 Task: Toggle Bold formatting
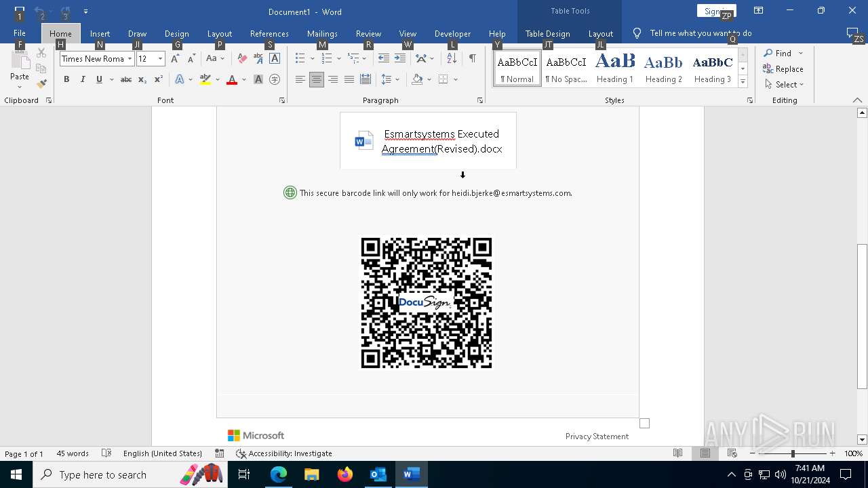pyautogui.click(x=66, y=79)
